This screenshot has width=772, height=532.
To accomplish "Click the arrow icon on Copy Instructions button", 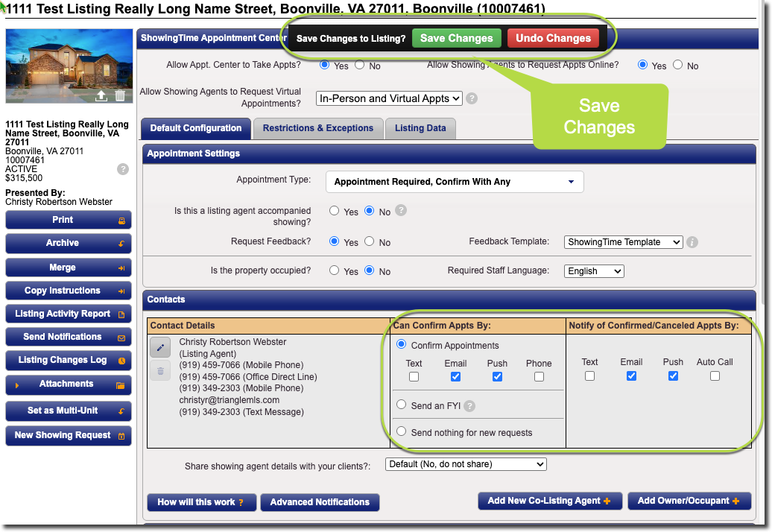I will click(x=121, y=291).
